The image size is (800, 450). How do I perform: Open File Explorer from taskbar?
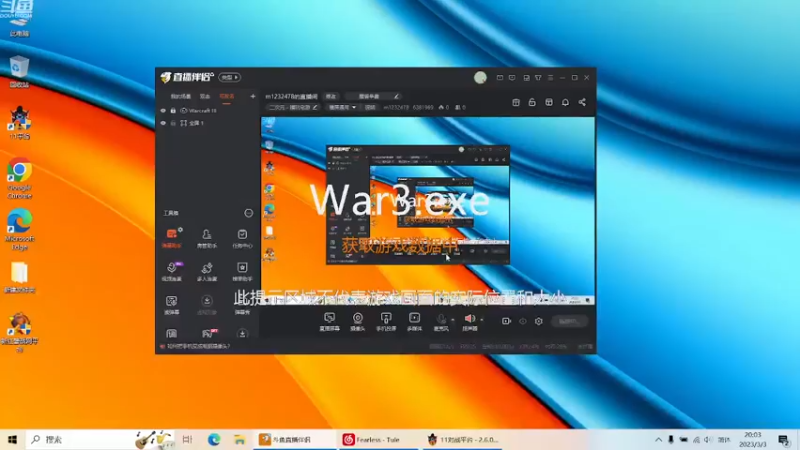coord(239,439)
